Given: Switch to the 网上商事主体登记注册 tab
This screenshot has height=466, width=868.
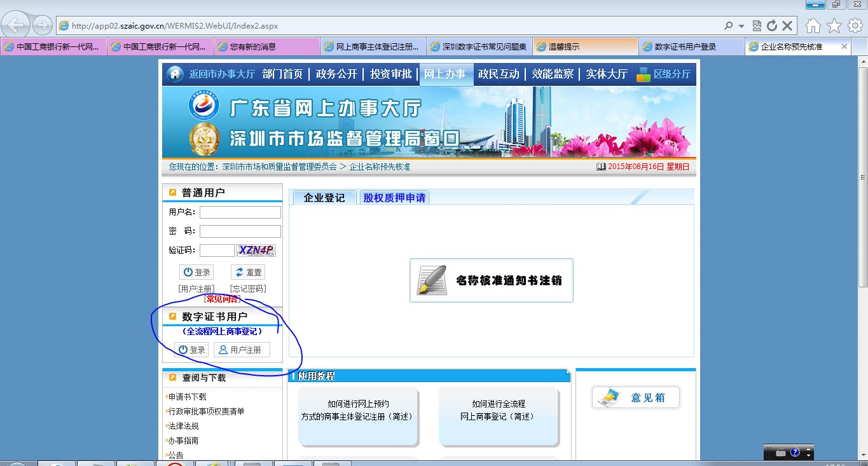Looking at the screenshot, I should pos(373,46).
